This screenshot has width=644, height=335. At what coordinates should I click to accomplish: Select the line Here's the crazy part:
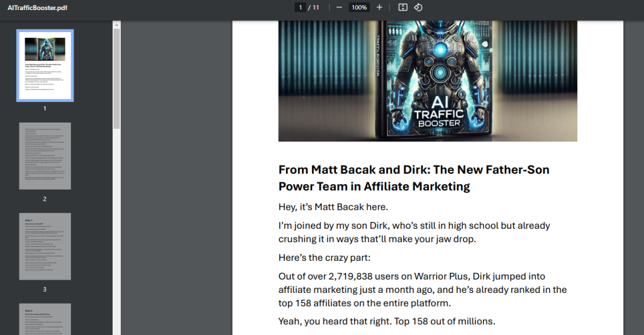(325, 258)
